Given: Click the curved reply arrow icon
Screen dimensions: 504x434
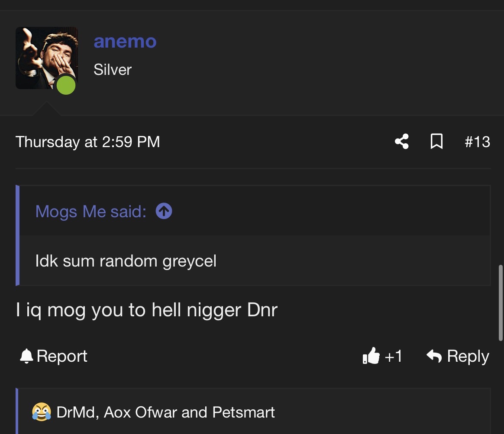Looking at the screenshot, I should (434, 356).
